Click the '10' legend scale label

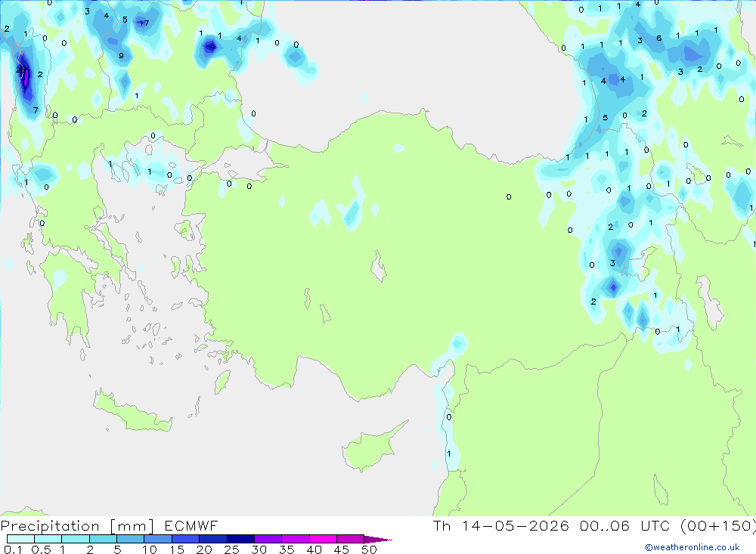click(x=150, y=549)
